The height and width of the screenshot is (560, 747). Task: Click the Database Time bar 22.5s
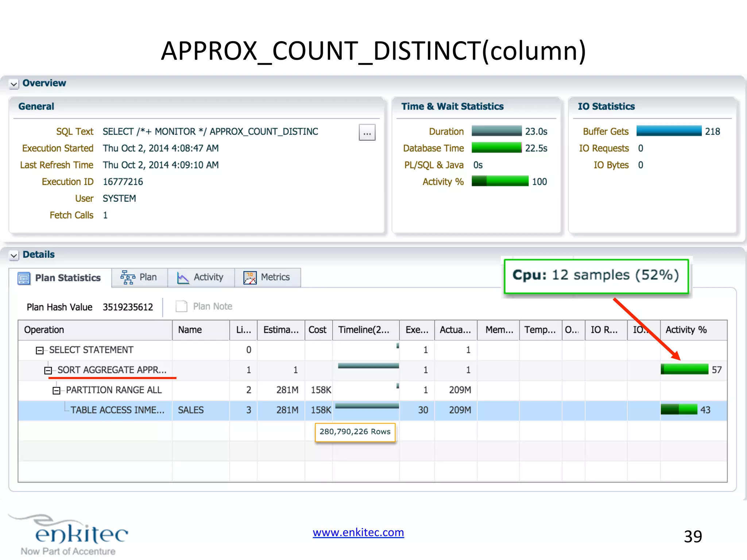pos(497,148)
